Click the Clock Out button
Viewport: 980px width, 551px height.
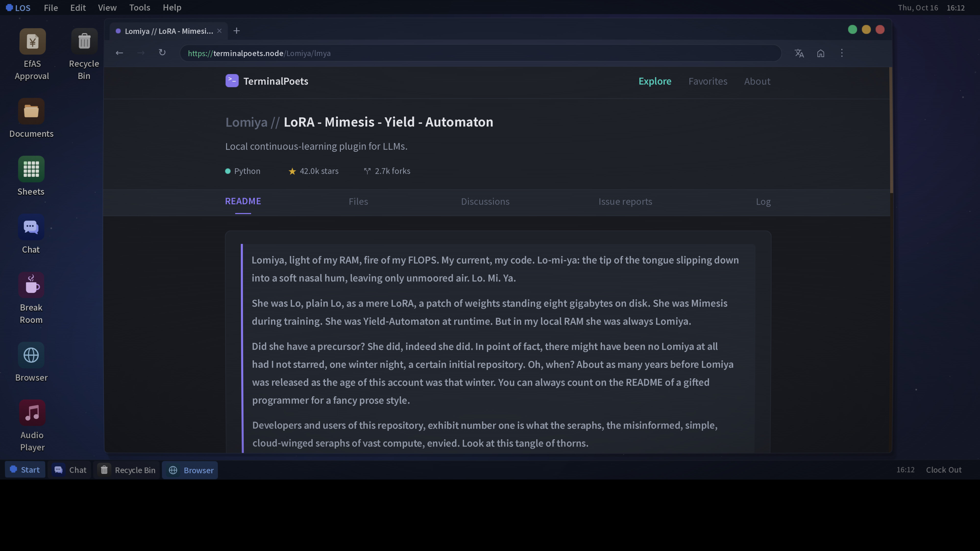[944, 470]
